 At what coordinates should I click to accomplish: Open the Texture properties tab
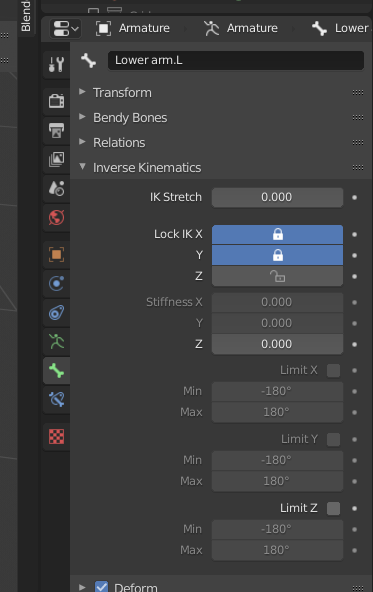tap(56, 436)
